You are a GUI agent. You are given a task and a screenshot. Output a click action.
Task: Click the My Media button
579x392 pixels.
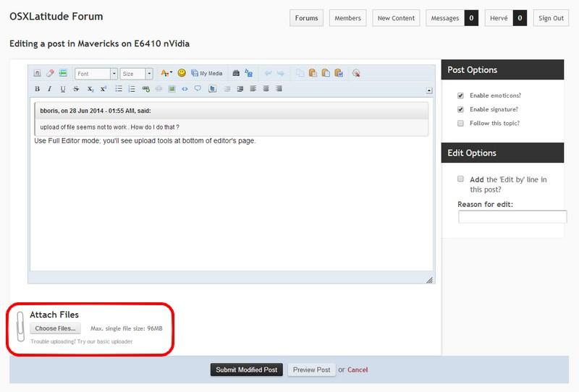coord(207,73)
